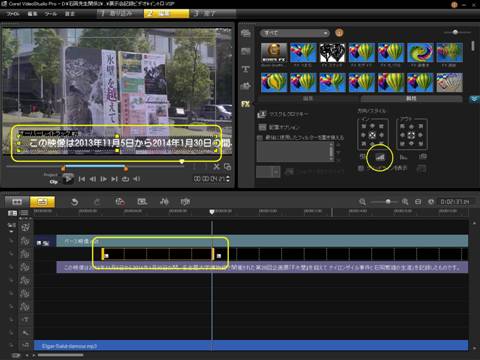Click the preview scrubber handle

[182, 162]
